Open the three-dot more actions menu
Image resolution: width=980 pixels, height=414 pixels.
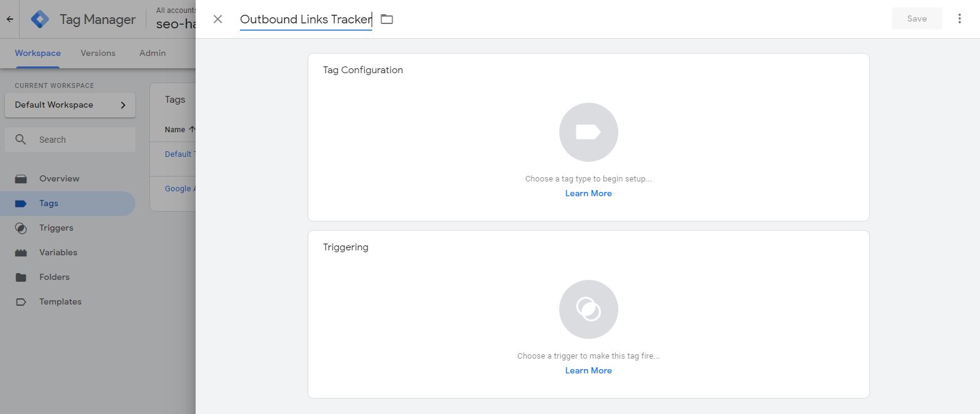[x=959, y=18]
